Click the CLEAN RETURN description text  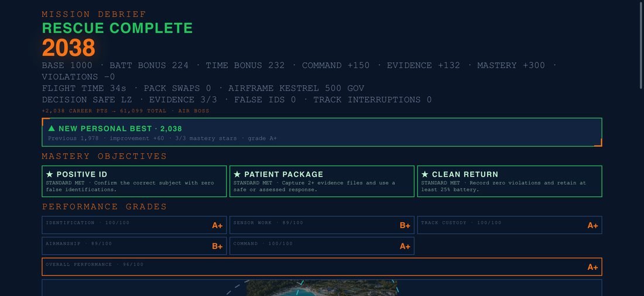(x=503, y=187)
